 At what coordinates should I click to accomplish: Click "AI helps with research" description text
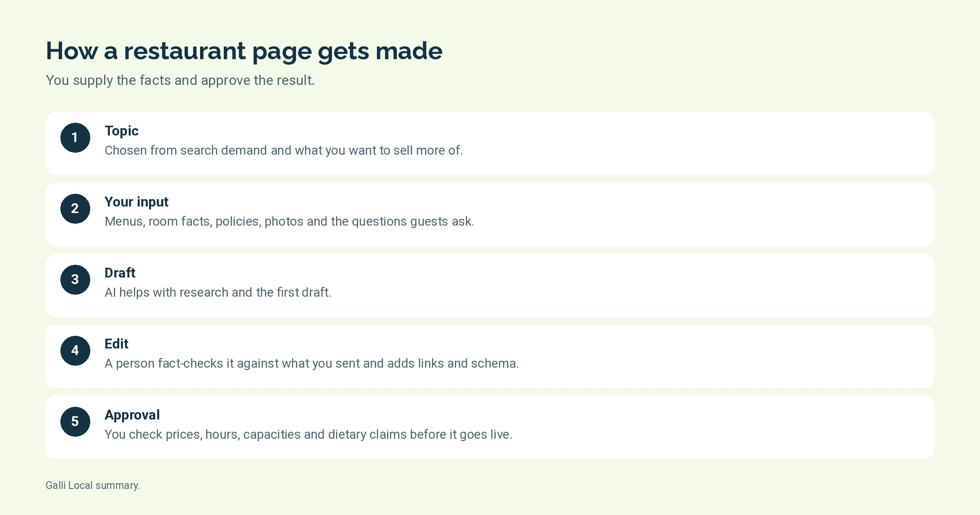point(218,293)
